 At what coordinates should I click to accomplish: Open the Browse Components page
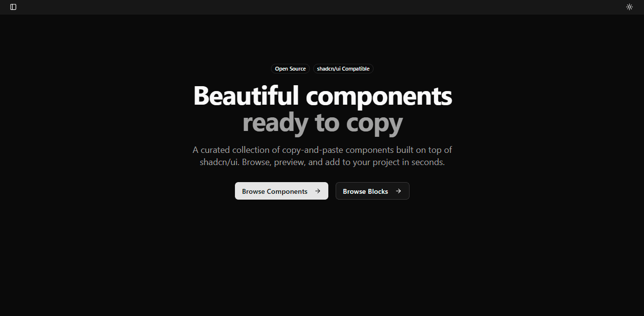[x=282, y=191]
